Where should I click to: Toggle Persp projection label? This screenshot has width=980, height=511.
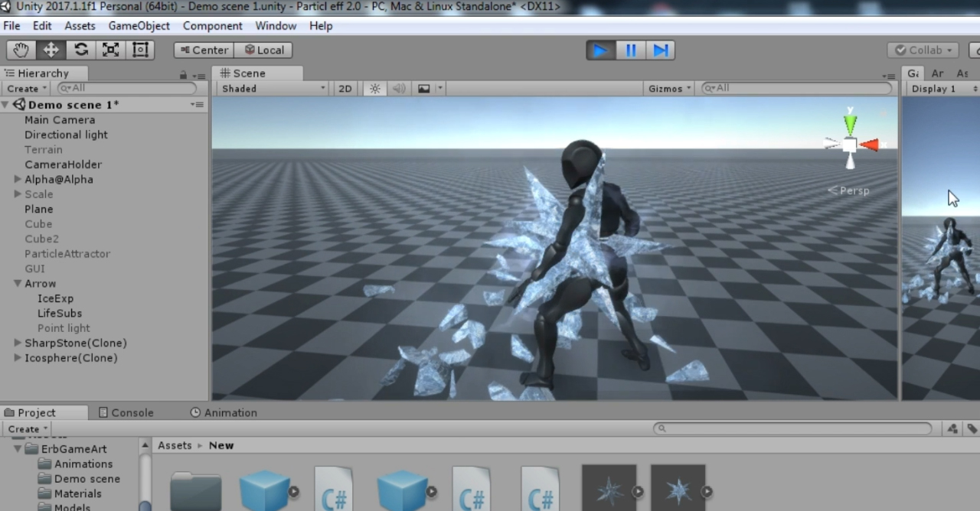[849, 190]
